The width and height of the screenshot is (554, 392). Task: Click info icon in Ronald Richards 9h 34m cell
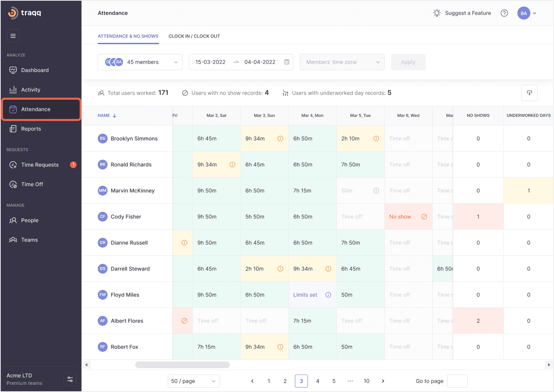[x=232, y=165]
